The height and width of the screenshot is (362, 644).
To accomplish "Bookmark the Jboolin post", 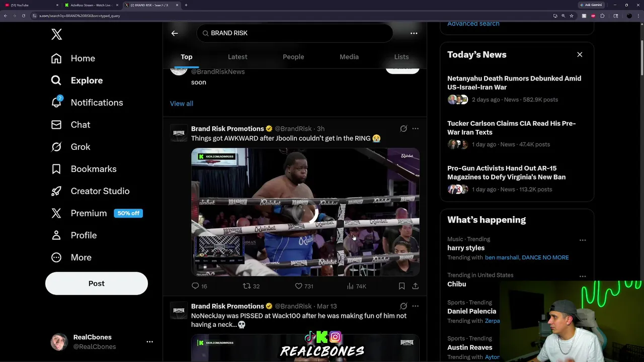I will (x=401, y=286).
